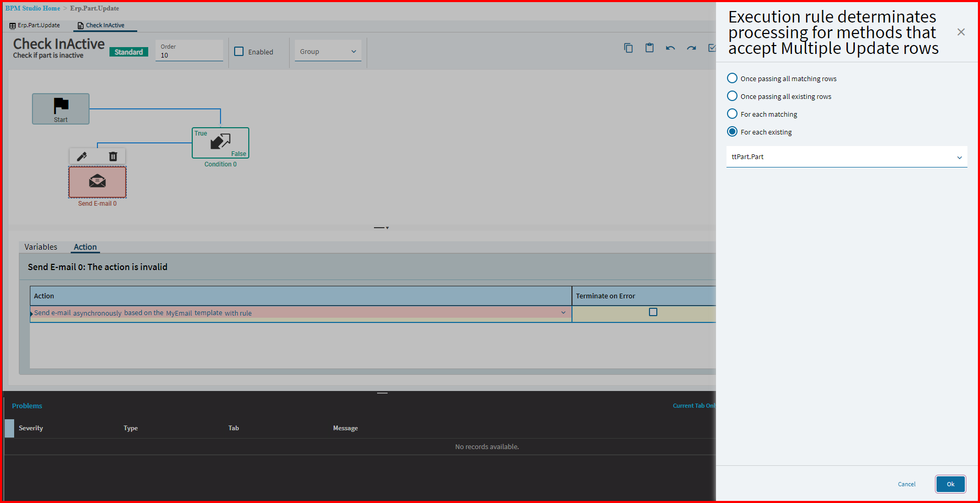Click the 'asynchronously' link in the action
Image resolution: width=980 pixels, height=503 pixels.
(x=97, y=313)
